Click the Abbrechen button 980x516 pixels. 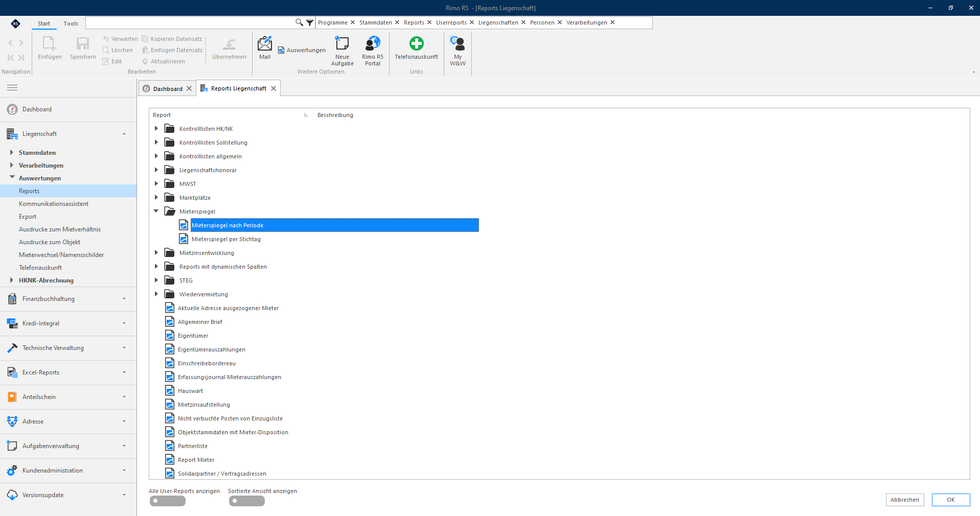pyautogui.click(x=904, y=500)
